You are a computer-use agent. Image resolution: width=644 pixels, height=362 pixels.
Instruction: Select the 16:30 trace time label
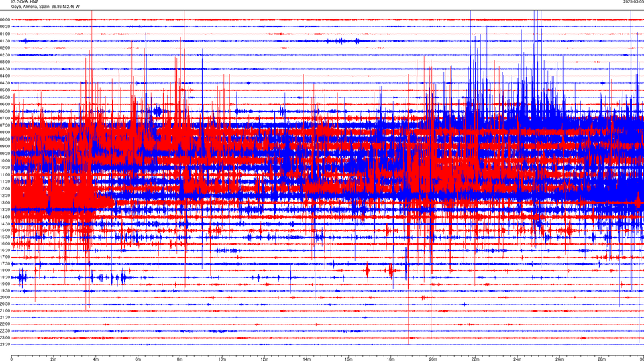tap(5, 250)
